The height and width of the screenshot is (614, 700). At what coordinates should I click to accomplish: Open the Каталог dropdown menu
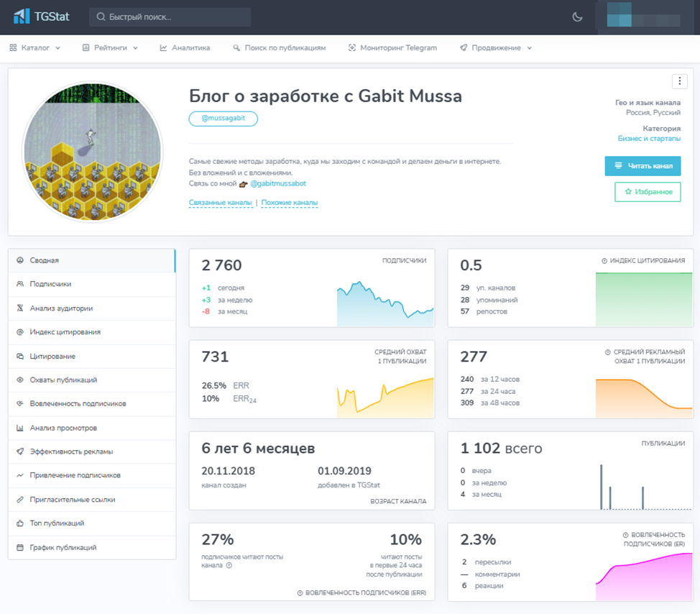pos(34,47)
